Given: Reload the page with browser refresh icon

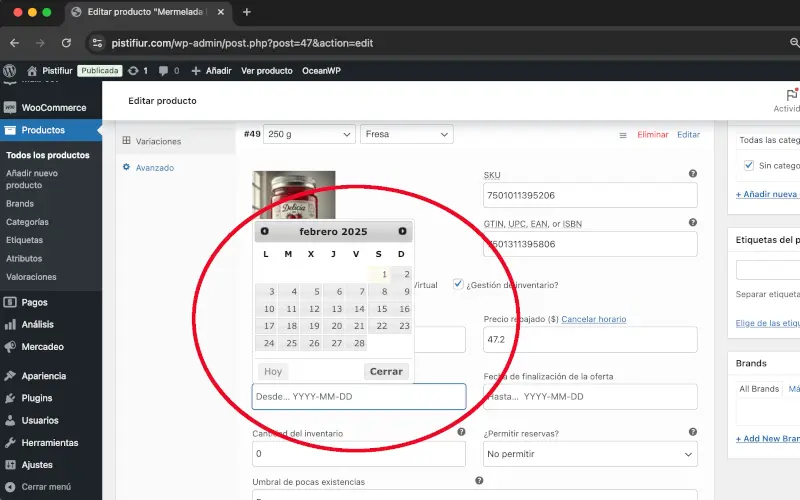Looking at the screenshot, I should (66, 43).
